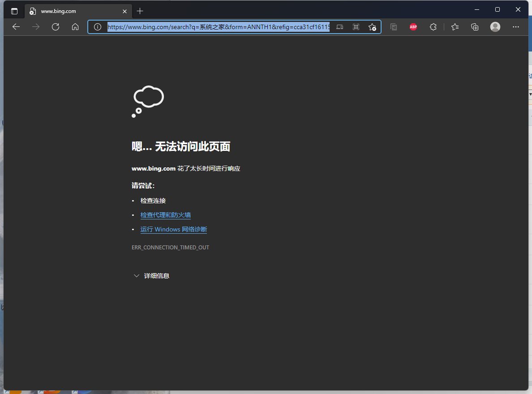Select the www.bing.com tab
The image size is (532, 394).
(x=78, y=11)
